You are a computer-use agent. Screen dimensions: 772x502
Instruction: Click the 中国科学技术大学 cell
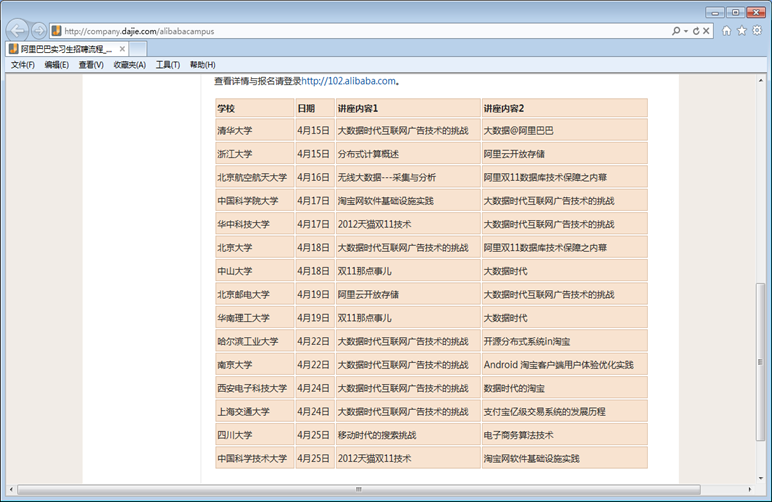point(255,458)
